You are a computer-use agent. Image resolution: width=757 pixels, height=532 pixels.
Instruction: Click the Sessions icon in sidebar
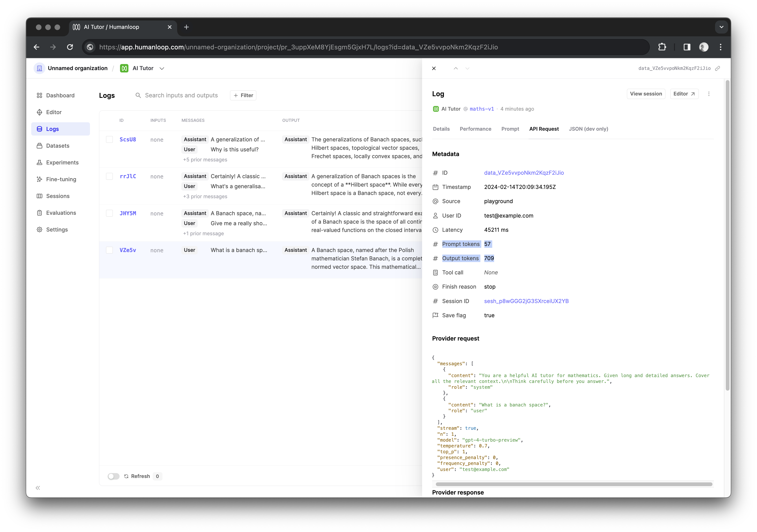coord(40,196)
